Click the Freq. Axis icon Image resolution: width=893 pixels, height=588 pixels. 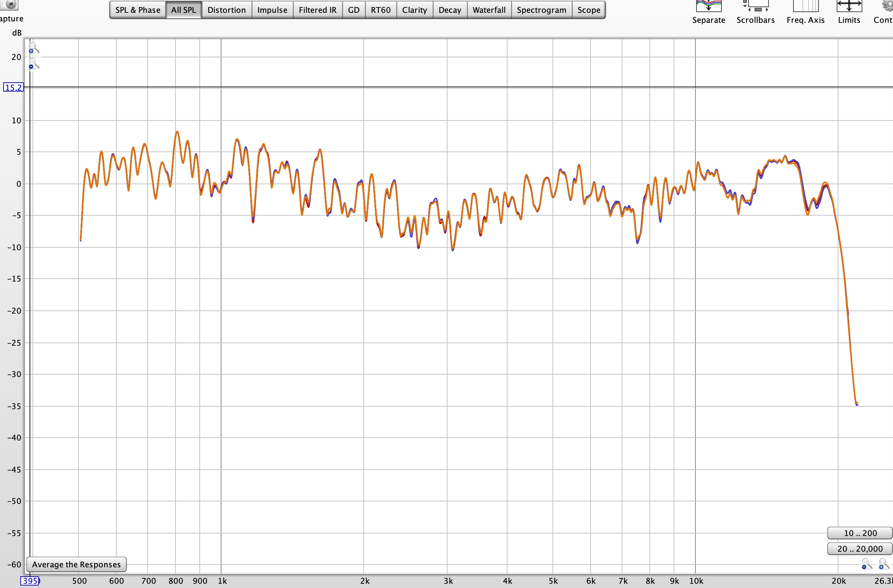coord(805,6)
